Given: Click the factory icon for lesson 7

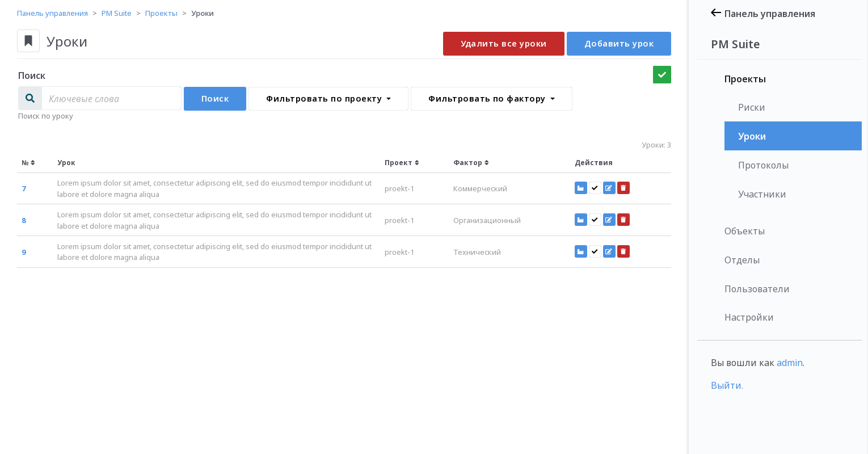Looking at the screenshot, I should 581,188.
